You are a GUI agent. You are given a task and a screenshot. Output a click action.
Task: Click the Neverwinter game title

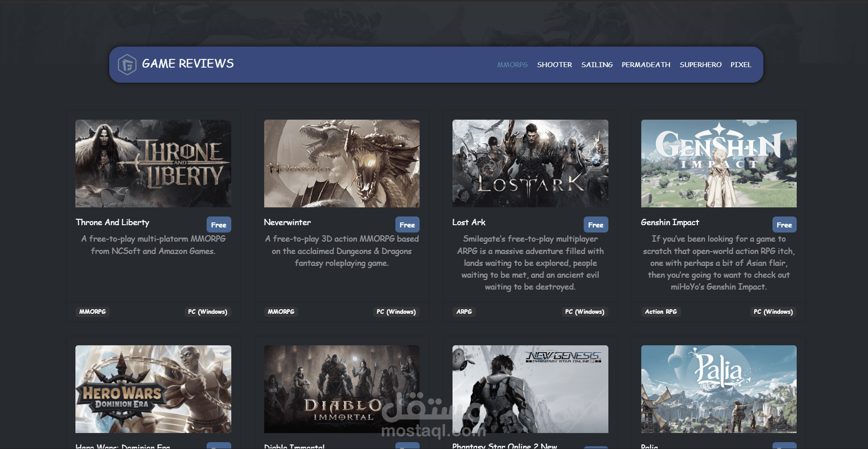tap(288, 222)
